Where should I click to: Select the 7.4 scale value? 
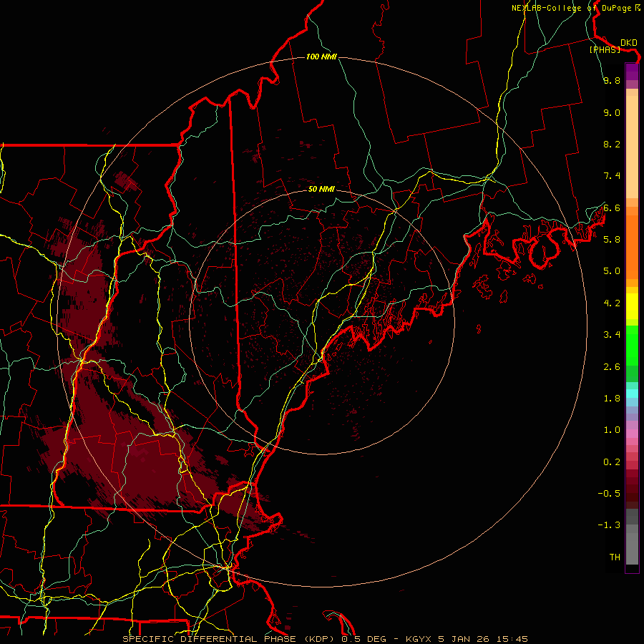pos(612,176)
